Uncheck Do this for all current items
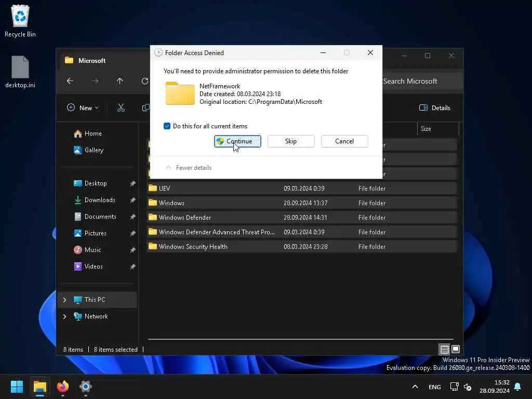 [x=167, y=126]
